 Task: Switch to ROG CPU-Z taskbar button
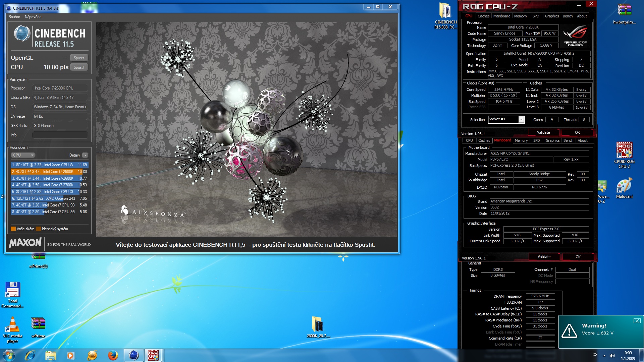(x=154, y=355)
